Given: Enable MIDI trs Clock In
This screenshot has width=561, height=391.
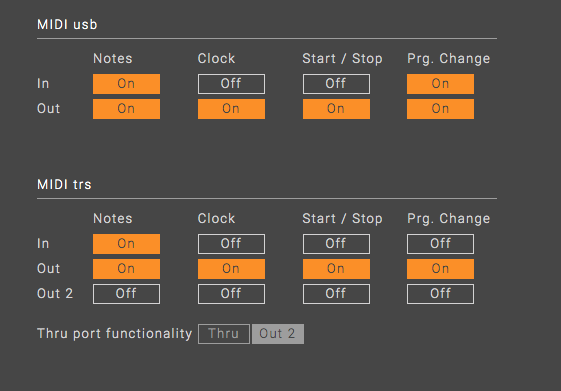Looking at the screenshot, I should click(x=231, y=244).
